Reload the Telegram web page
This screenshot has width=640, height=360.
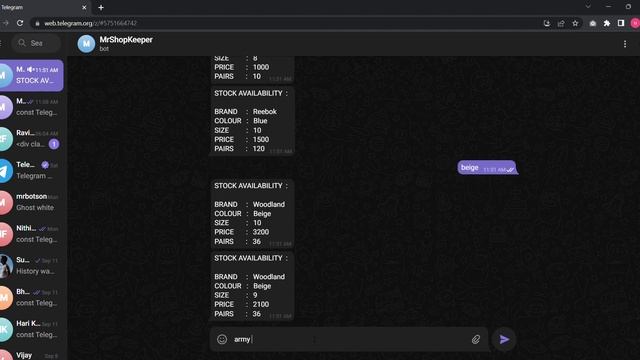click(x=20, y=23)
